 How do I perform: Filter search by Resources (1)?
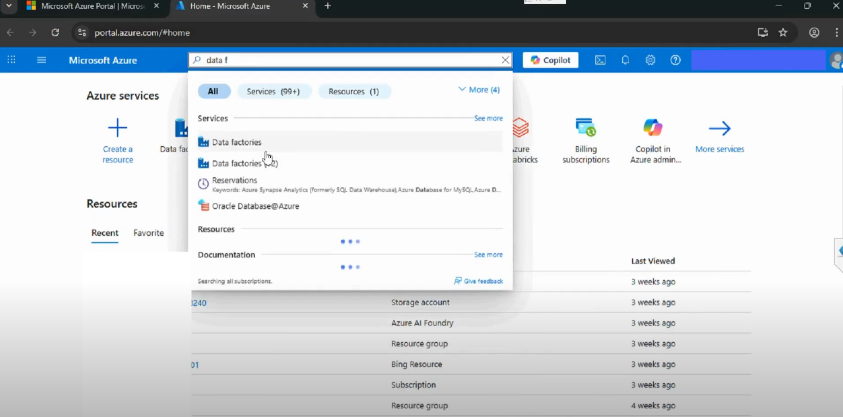354,91
